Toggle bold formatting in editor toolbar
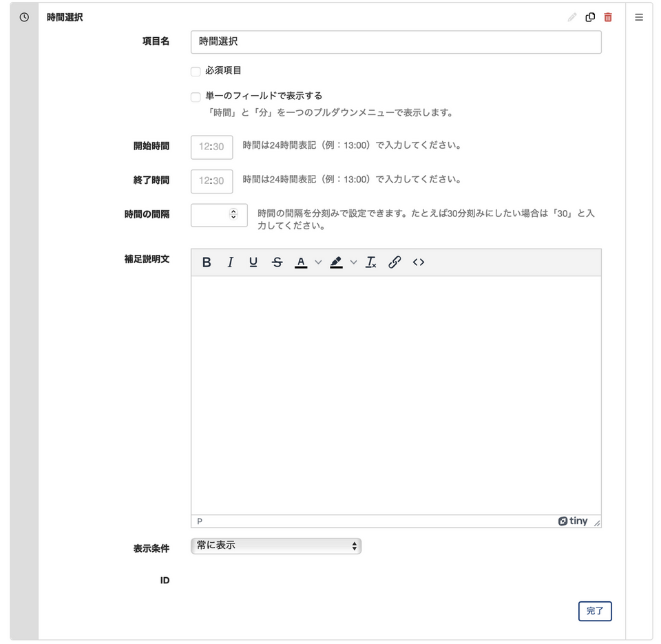Screen dimensions: 661x644 click(x=207, y=262)
